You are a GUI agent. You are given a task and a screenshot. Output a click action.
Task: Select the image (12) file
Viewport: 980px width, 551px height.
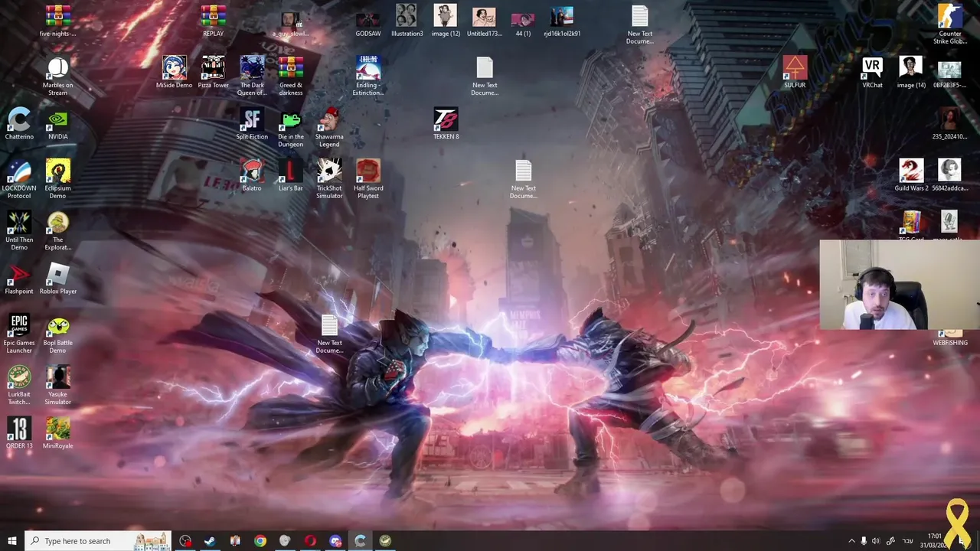(x=446, y=21)
